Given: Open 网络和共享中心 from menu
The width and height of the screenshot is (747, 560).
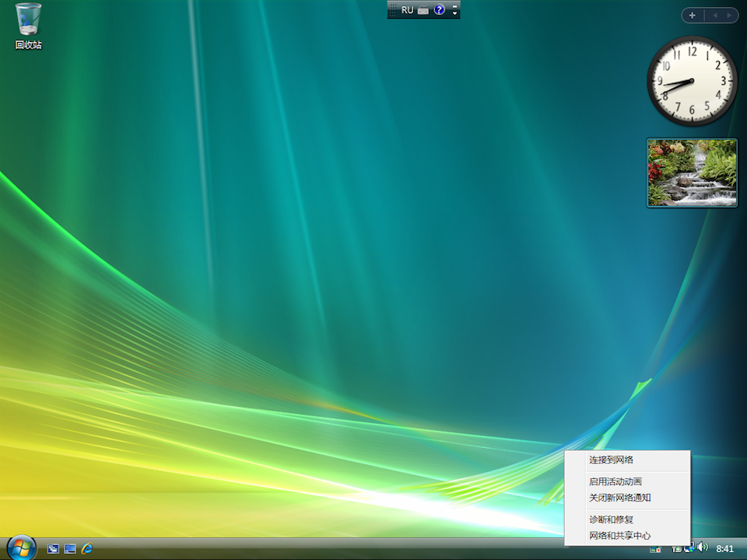Looking at the screenshot, I should pos(627,536).
